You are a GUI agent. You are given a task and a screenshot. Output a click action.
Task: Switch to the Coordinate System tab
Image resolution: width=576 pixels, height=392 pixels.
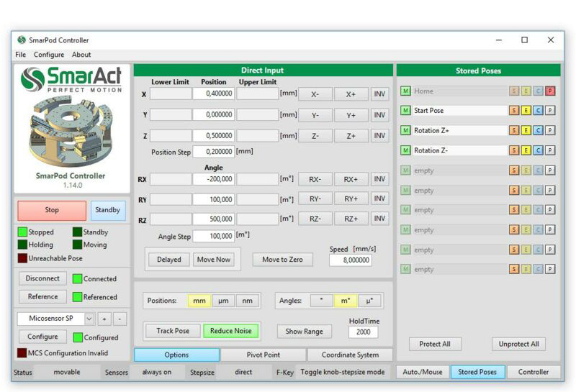point(350,355)
